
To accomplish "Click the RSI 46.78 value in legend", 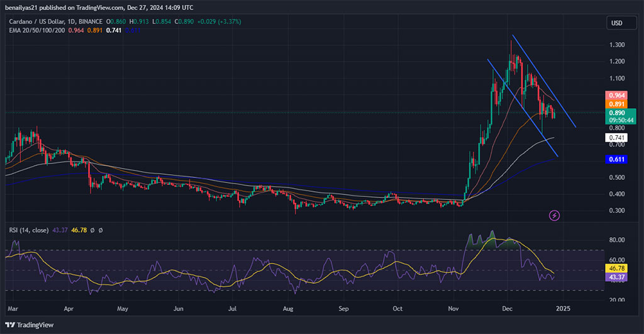I will point(79,230).
